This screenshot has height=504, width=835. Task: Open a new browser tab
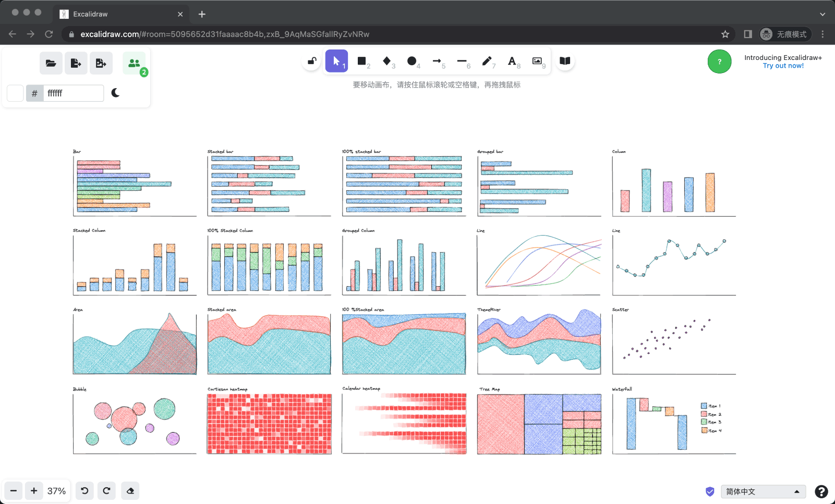pos(202,14)
